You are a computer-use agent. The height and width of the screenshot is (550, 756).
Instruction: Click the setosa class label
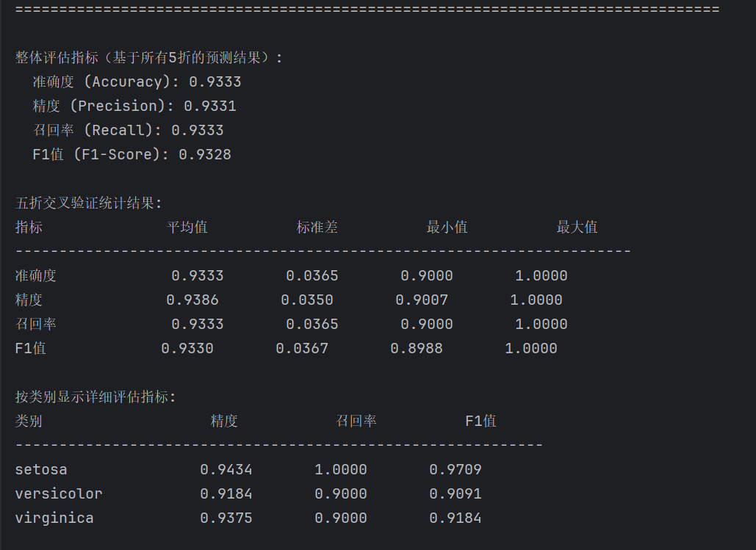[41, 469]
